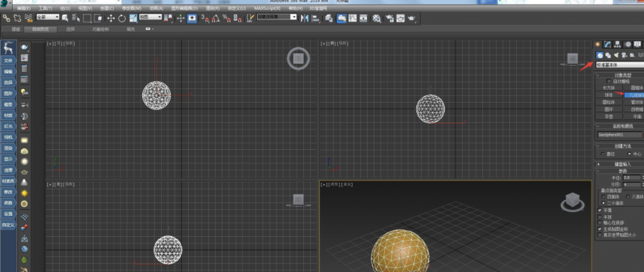Click the 圆环 torus button
This screenshot has height=272, width=644.
[609, 109]
